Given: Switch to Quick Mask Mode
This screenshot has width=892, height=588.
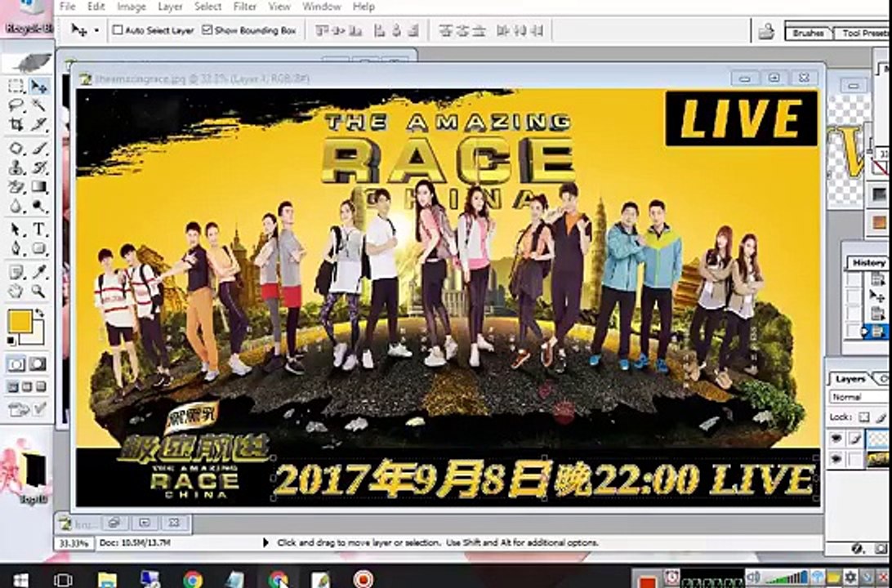Looking at the screenshot, I should [x=38, y=364].
